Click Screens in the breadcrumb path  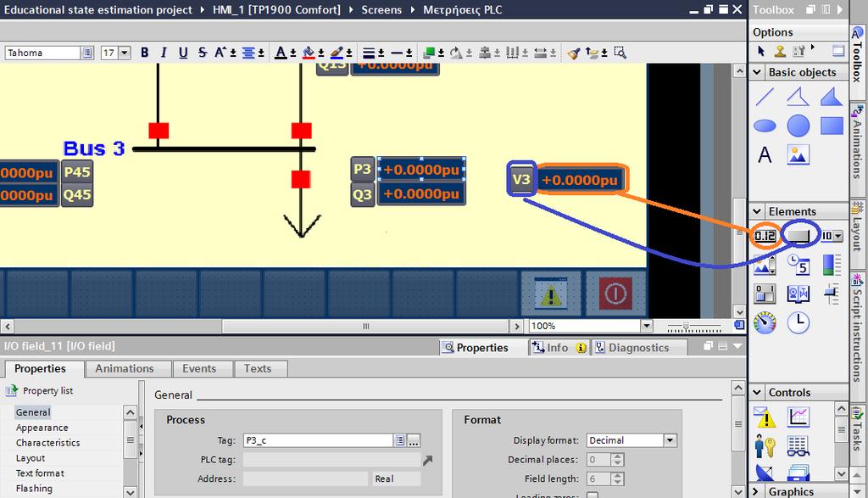(381, 10)
